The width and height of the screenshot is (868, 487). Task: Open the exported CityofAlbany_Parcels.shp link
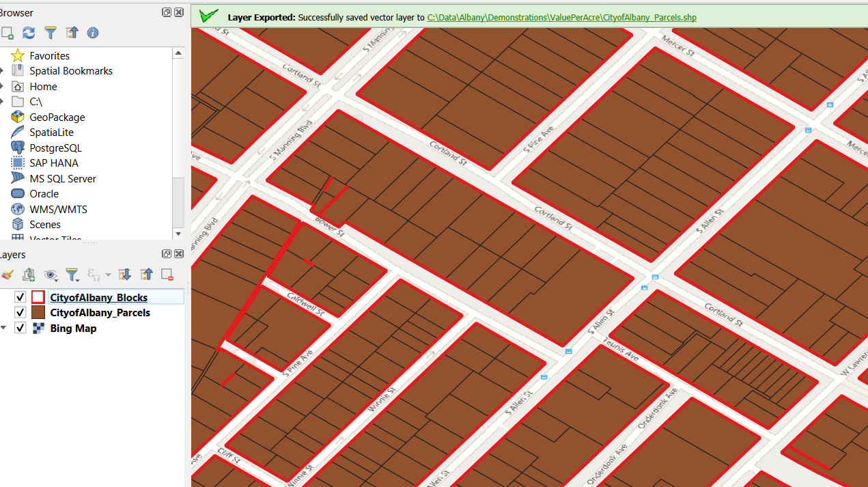pyautogui.click(x=561, y=17)
